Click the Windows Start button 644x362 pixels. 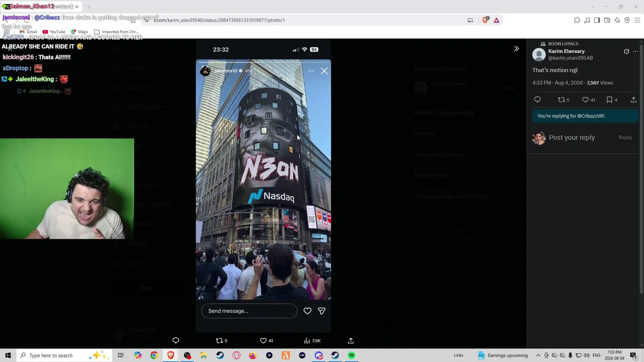coord(8,355)
